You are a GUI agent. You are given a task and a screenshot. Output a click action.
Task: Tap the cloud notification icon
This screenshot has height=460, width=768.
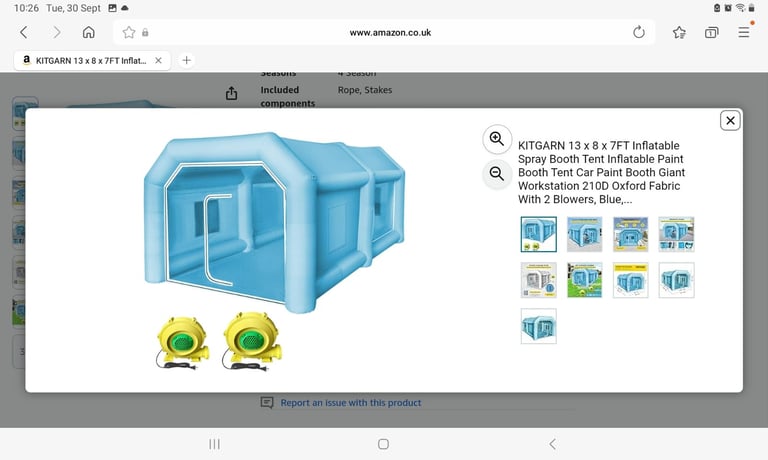(125, 8)
